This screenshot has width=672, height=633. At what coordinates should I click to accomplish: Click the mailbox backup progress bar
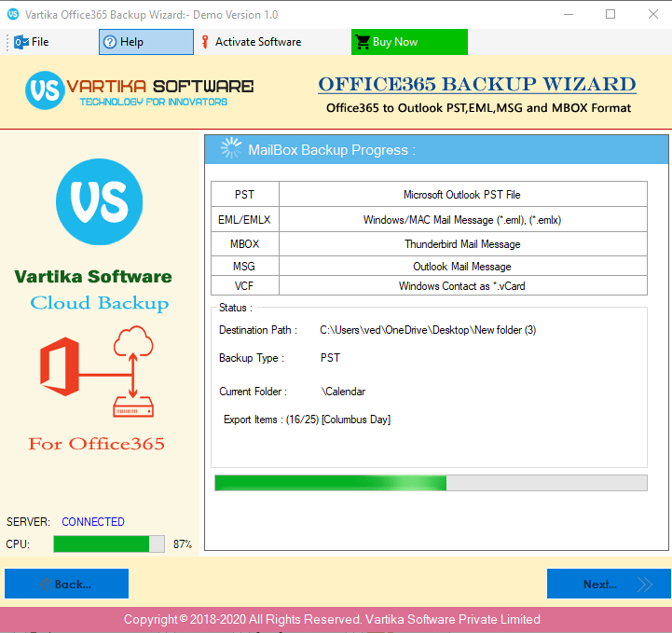pos(431,483)
